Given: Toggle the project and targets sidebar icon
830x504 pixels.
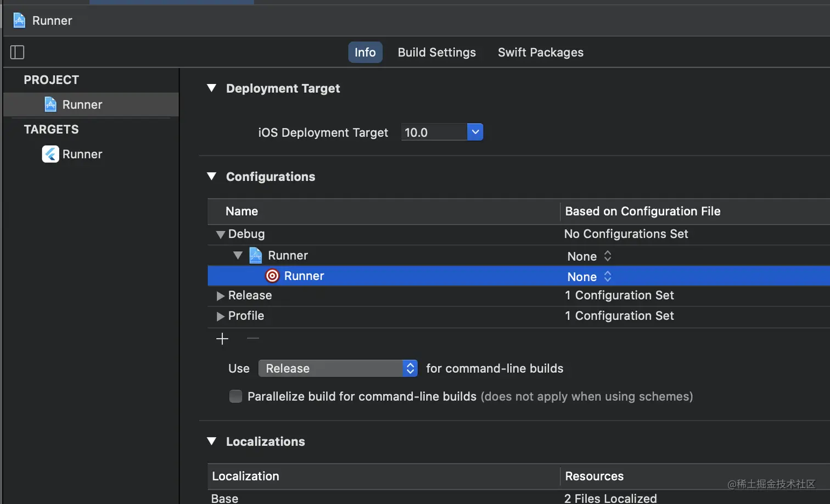Looking at the screenshot, I should click(18, 52).
